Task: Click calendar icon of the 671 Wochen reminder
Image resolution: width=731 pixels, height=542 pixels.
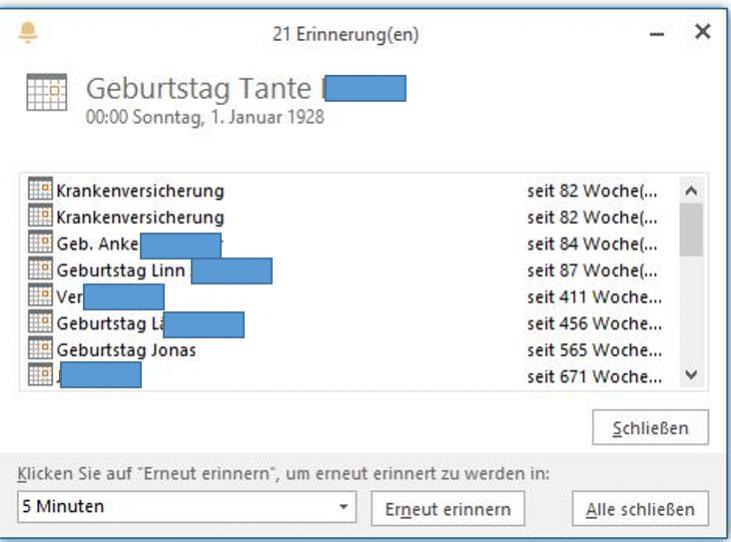Action: pyautogui.click(x=41, y=374)
